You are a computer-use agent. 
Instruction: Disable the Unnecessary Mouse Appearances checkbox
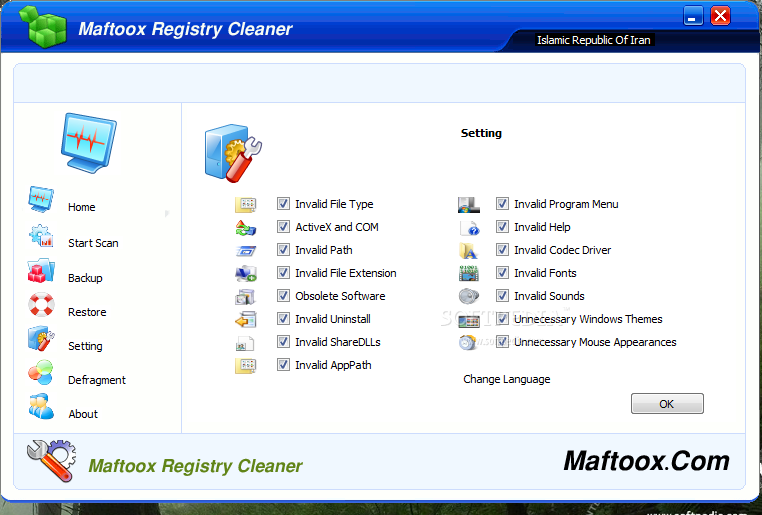tap(502, 342)
